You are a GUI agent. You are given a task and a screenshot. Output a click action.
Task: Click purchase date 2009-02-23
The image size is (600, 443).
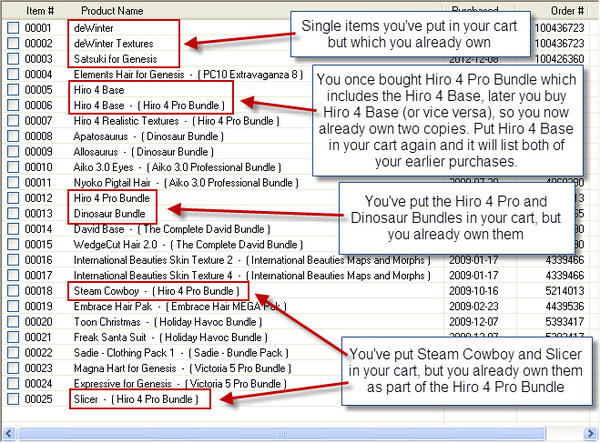[474, 306]
